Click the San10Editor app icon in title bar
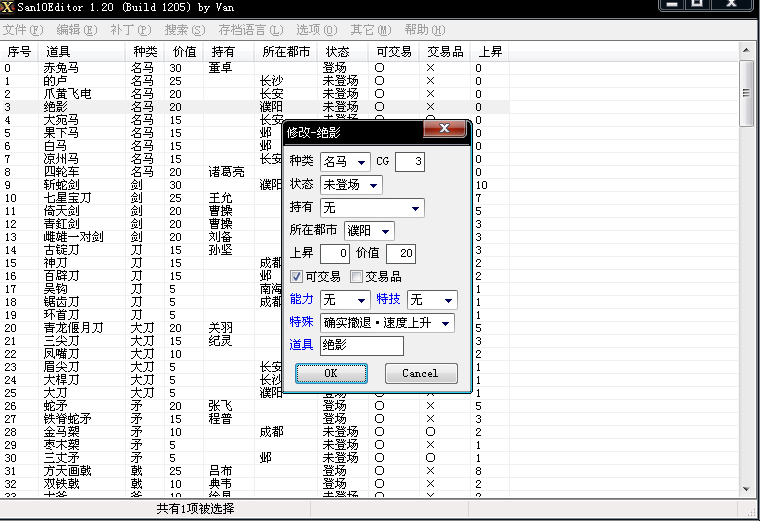 pos(8,7)
